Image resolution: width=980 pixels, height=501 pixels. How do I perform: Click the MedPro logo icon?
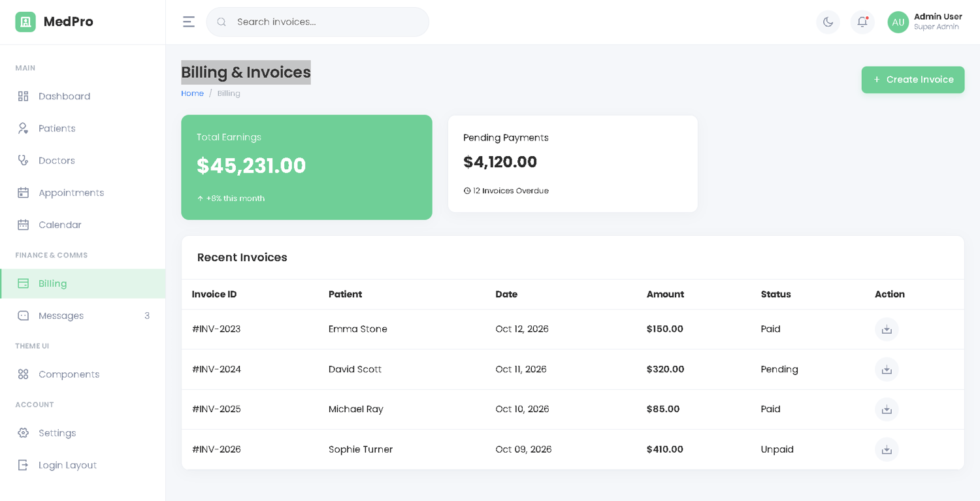pos(25,22)
